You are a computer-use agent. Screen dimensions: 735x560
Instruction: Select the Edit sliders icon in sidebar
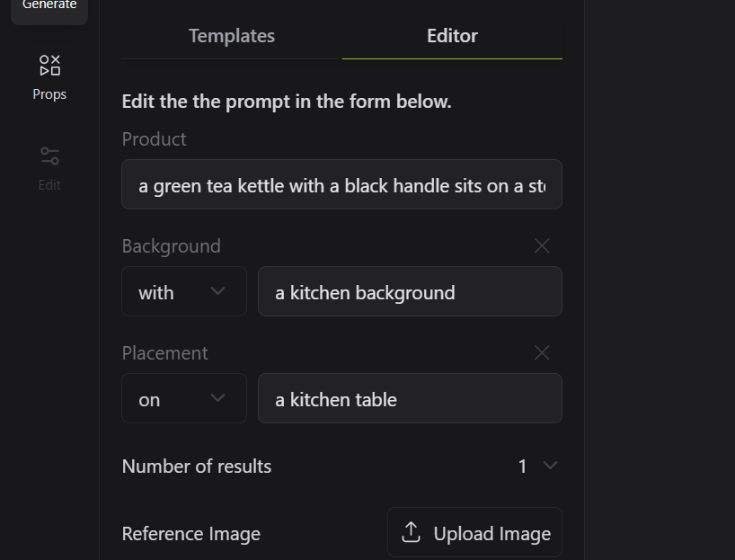49,156
